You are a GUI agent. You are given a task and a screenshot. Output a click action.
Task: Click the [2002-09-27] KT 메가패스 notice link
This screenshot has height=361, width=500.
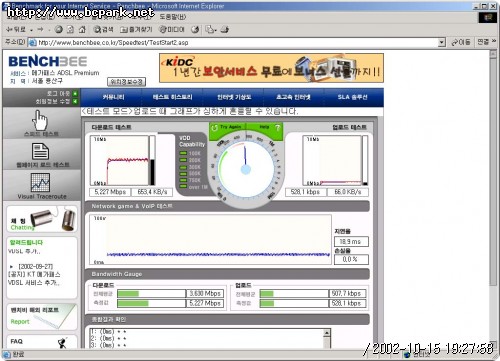coord(34,275)
